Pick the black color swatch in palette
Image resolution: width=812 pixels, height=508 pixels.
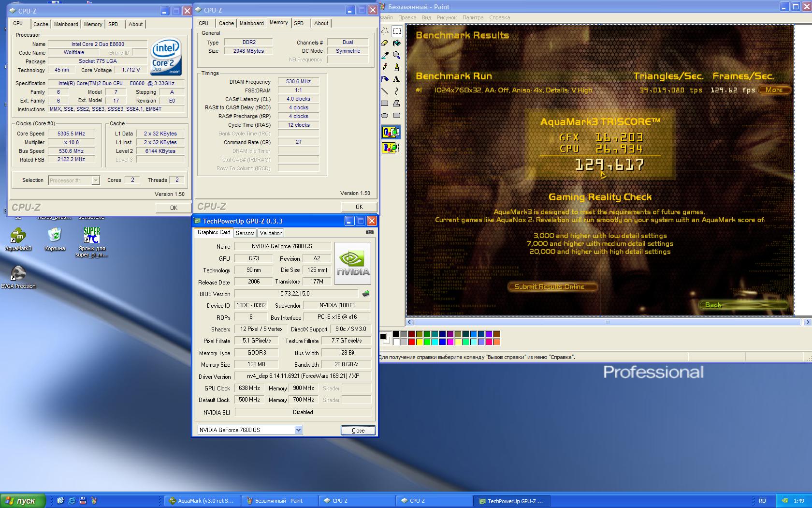coord(396,334)
